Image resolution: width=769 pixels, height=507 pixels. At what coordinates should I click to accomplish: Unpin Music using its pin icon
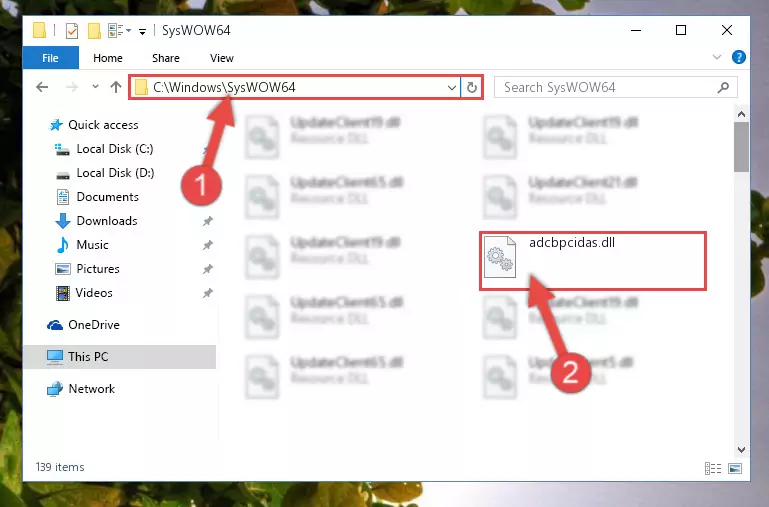pyautogui.click(x=207, y=246)
